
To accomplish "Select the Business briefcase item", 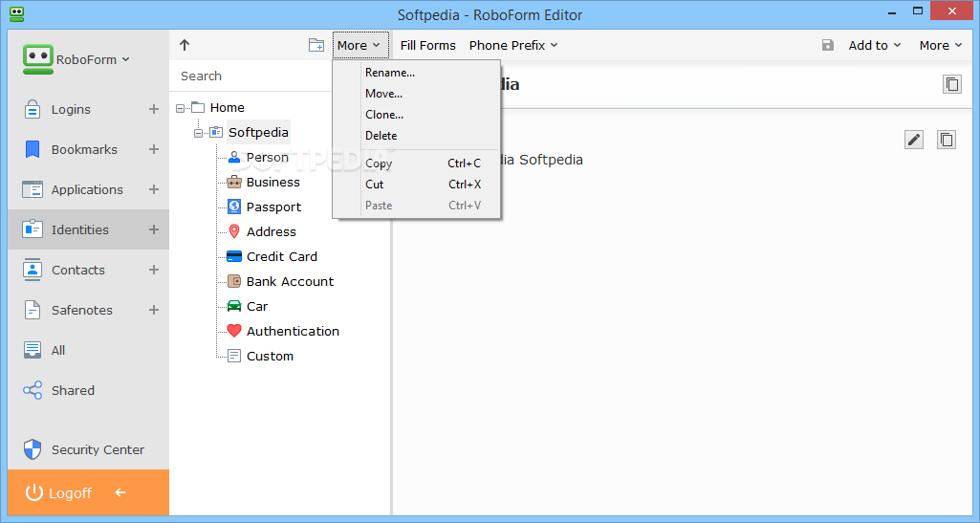I will pyautogui.click(x=263, y=183).
